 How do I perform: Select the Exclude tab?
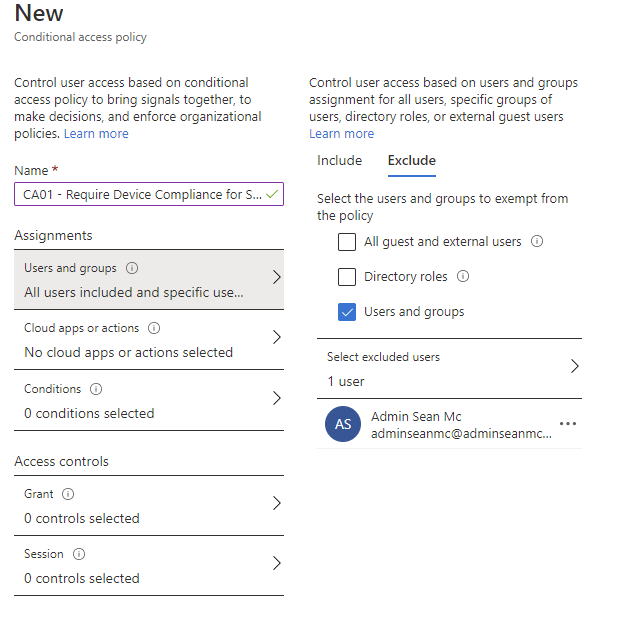point(411,161)
